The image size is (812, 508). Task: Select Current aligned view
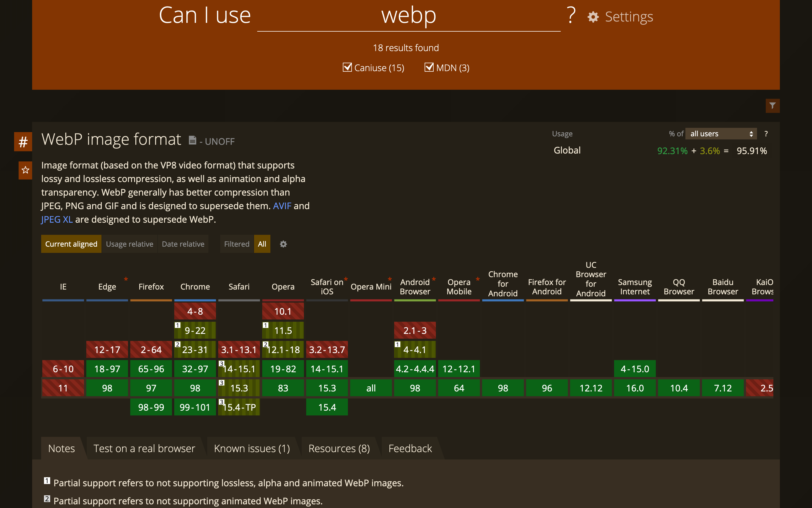(x=71, y=244)
